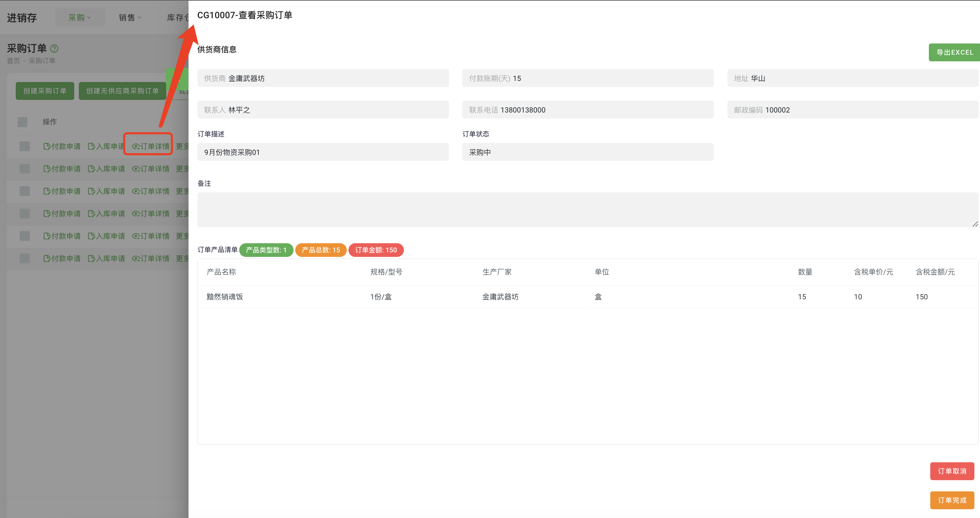Click the 首页 breadcrumb link

point(13,60)
